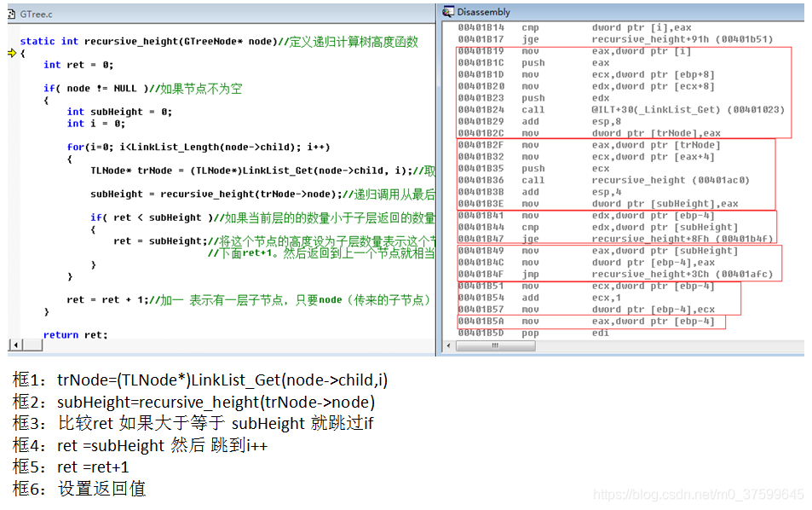Click disassembly line at address 00401B1D
The height and width of the screenshot is (510, 812).
[586, 75]
